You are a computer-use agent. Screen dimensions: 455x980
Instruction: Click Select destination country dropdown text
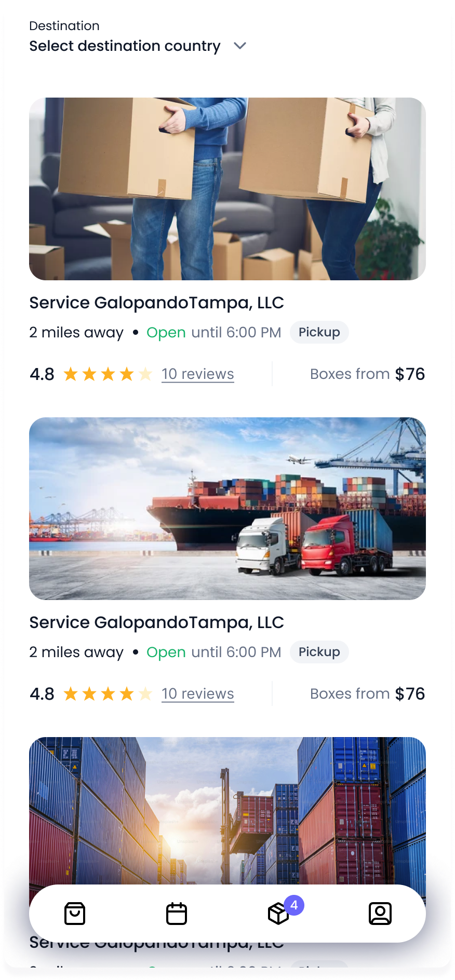125,46
